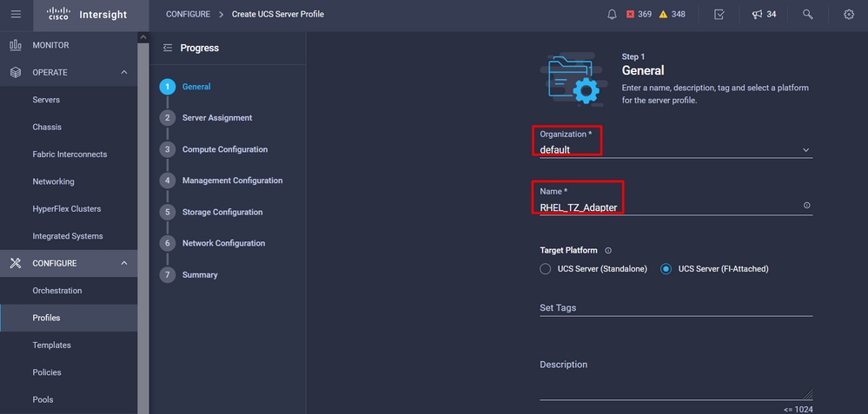The width and height of the screenshot is (868, 414).
Task: Click the Set Tags field
Action: [676, 308]
